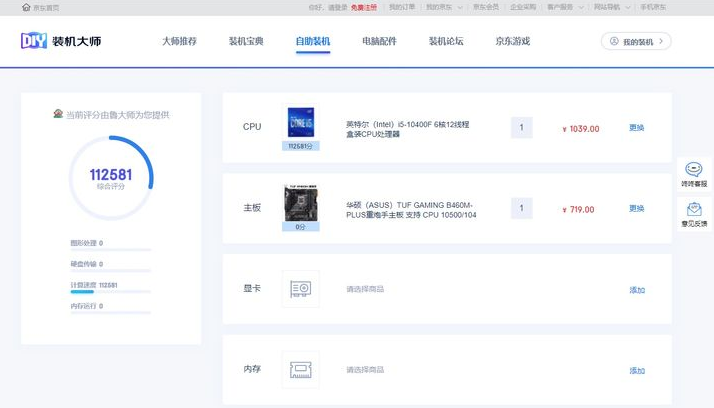Go to the 装机论坛 tab

446,41
